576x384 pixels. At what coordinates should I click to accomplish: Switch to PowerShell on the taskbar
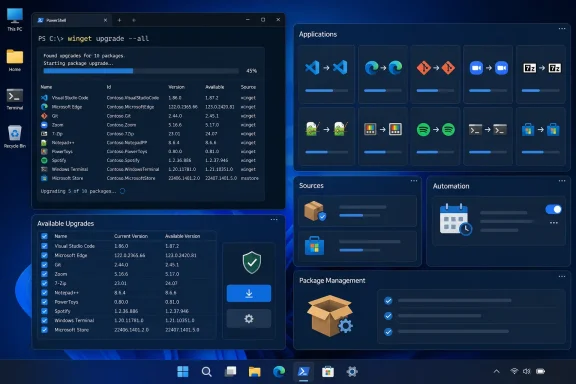(x=303, y=372)
